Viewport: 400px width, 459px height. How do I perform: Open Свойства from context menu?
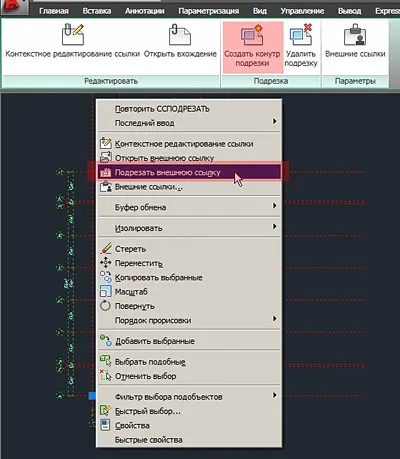click(189, 425)
